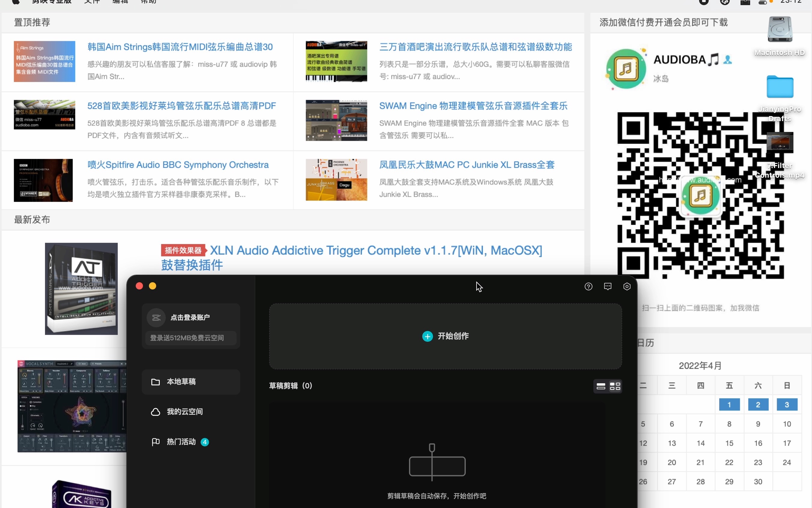Open XLN Audio Addictive Trigger Complete link
The image size is (812, 508).
pyautogui.click(x=376, y=250)
